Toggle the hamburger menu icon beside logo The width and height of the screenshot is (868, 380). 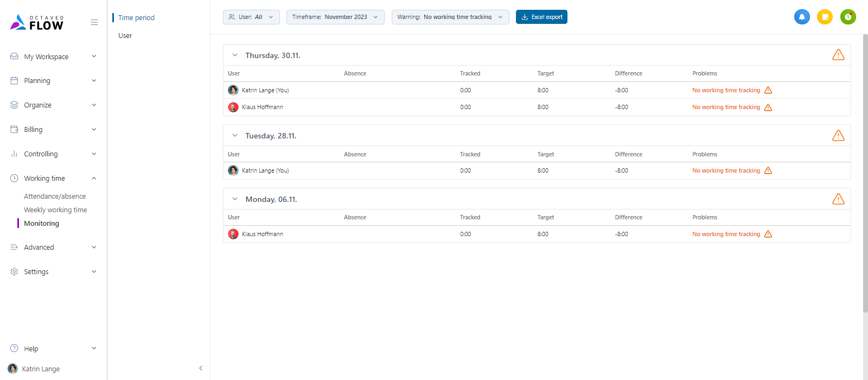(94, 22)
